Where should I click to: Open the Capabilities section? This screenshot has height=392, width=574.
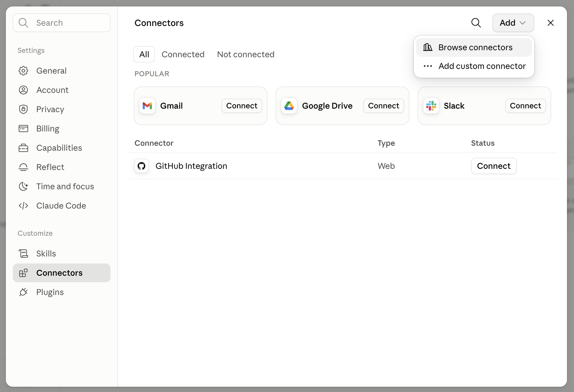pyautogui.click(x=62, y=148)
